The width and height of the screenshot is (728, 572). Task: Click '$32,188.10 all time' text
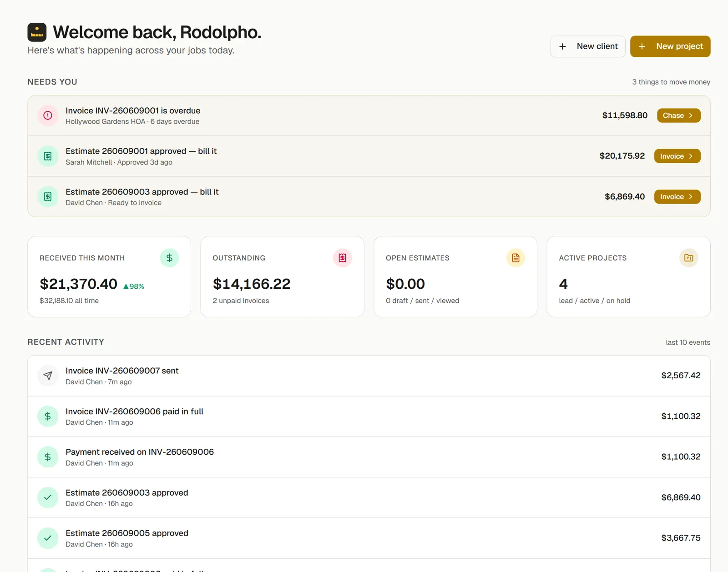click(x=69, y=301)
